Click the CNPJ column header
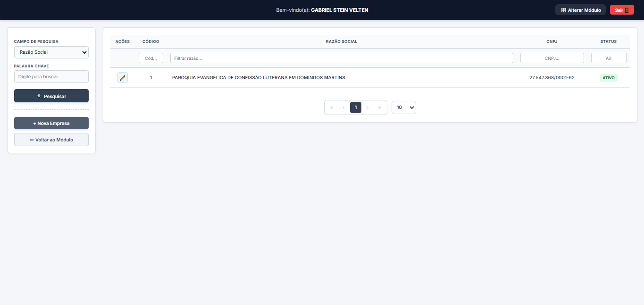 coord(552,41)
